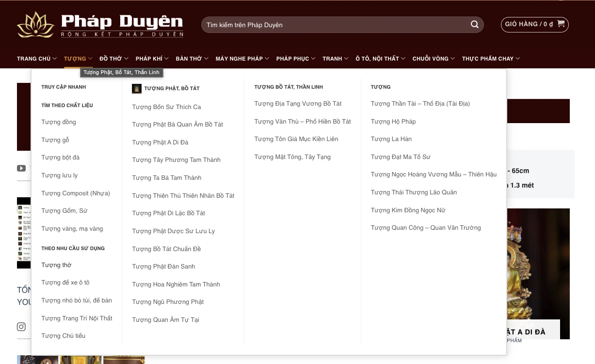The image size is (595, 364).
Task: Expand the Đồ thờ dropdown menu
Action: click(x=113, y=59)
